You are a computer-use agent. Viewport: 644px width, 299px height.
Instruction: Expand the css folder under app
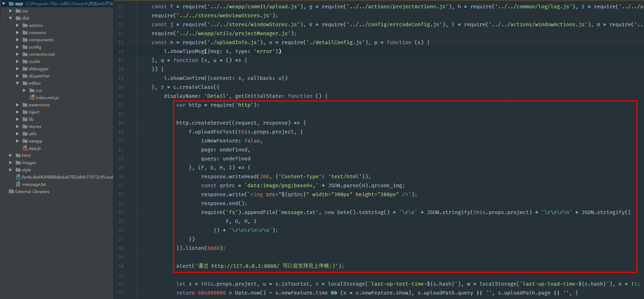(11, 11)
